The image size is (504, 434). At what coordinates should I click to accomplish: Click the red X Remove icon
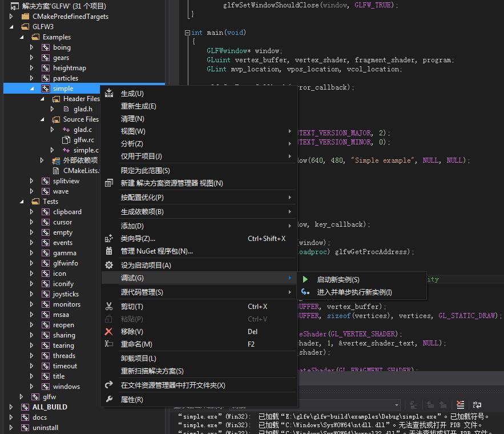coord(109,331)
